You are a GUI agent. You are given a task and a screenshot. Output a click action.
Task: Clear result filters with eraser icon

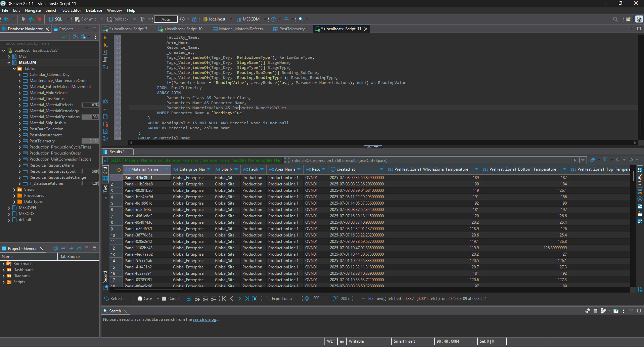pos(593,160)
